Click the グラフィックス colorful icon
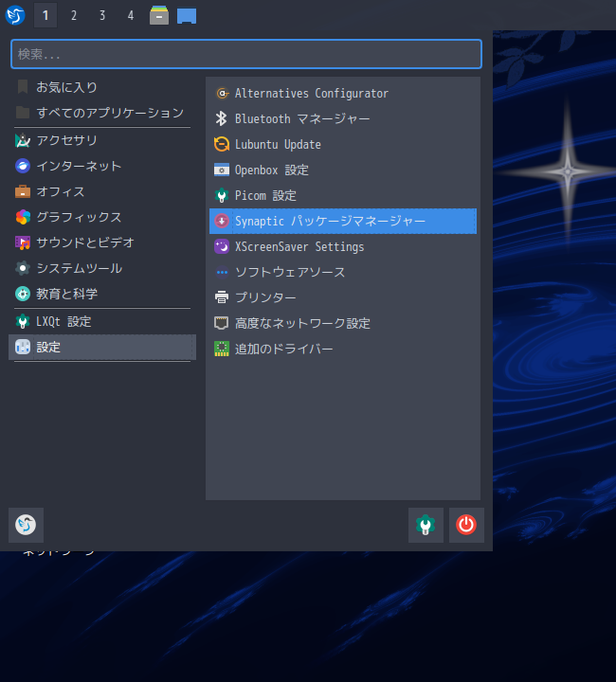 (x=23, y=217)
